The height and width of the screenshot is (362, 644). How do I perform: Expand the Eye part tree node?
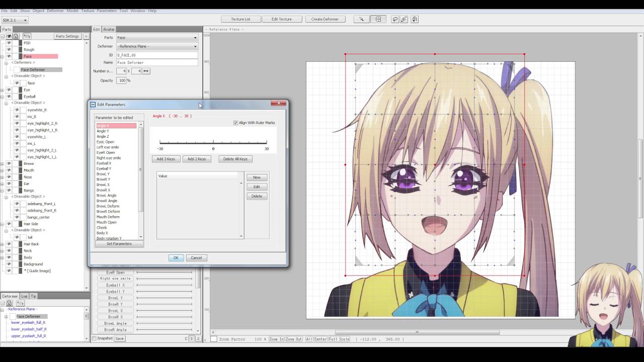click(3, 90)
